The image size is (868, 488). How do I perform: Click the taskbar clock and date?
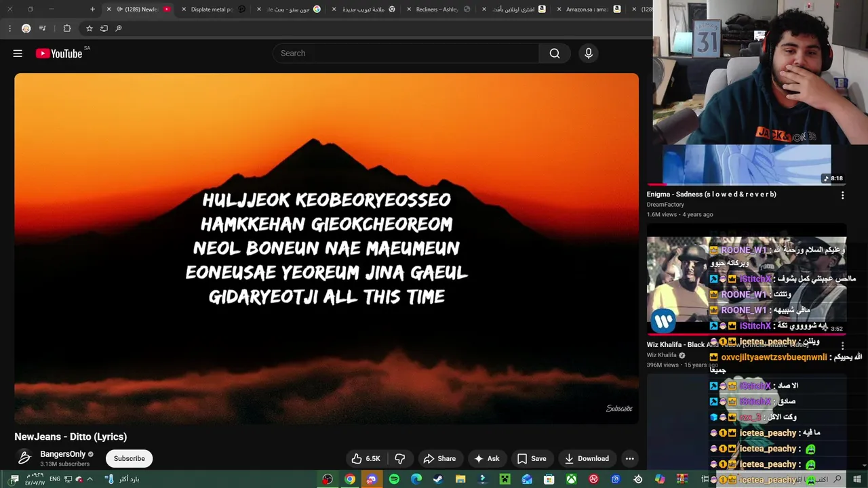34,479
